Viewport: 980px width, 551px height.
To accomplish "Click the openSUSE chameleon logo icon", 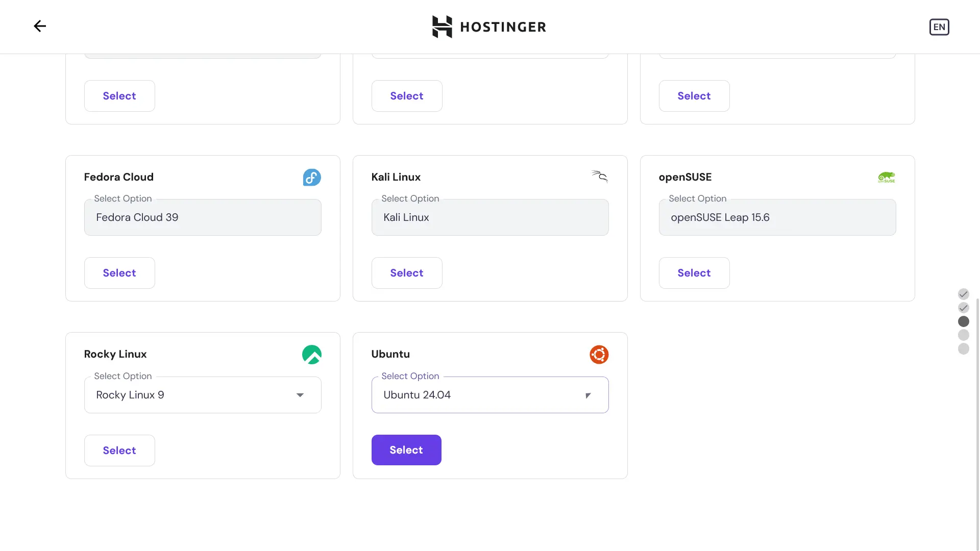I will coord(887,177).
